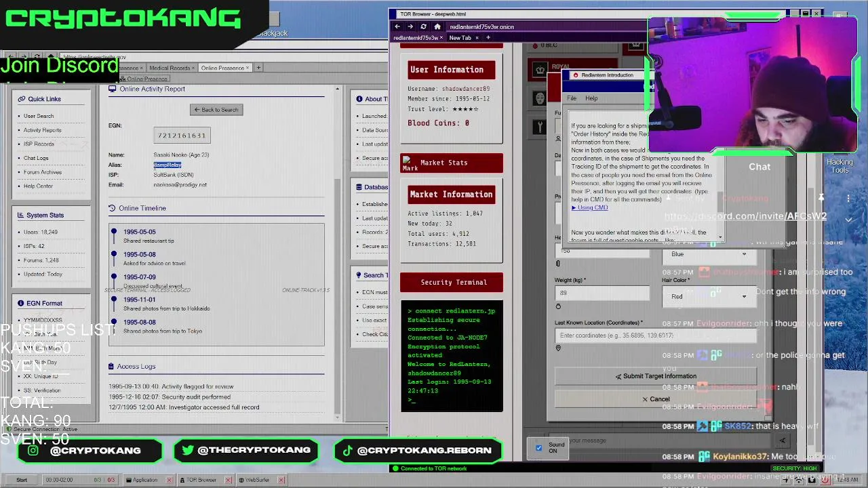
Task: Open Activity Reports quick link
Action: pos(42,130)
